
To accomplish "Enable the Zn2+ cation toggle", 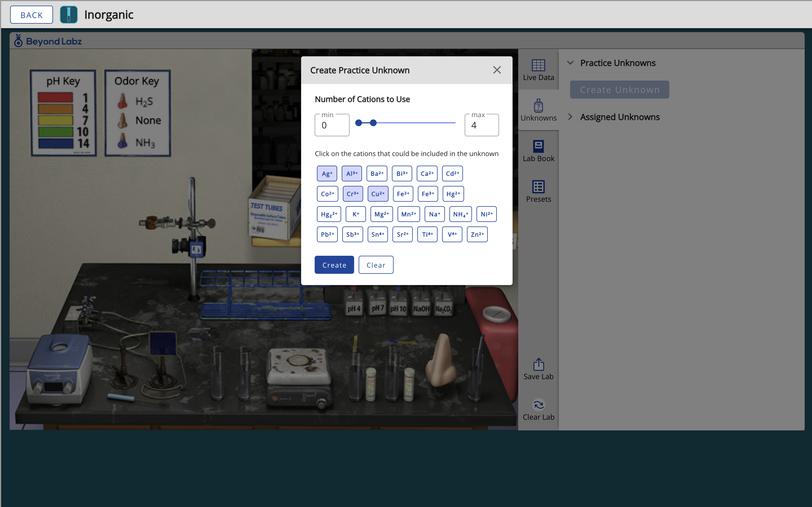I will [x=477, y=234].
